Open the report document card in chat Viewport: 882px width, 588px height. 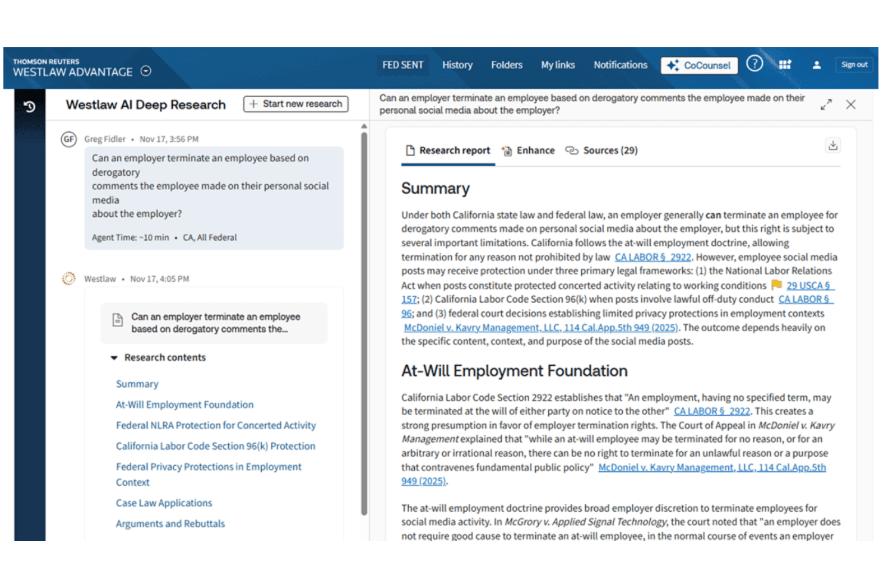214,323
